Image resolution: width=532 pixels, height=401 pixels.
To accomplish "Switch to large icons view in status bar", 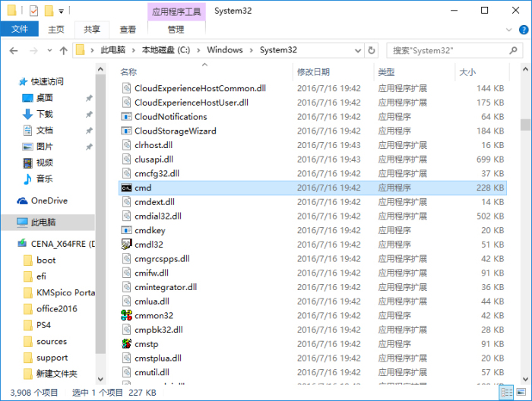I will pos(521,393).
